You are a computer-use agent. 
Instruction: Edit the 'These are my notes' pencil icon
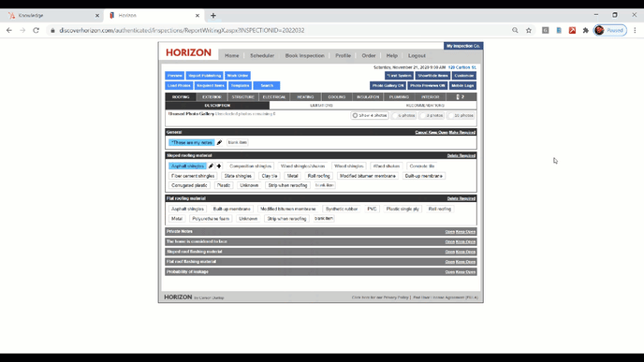pos(219,142)
